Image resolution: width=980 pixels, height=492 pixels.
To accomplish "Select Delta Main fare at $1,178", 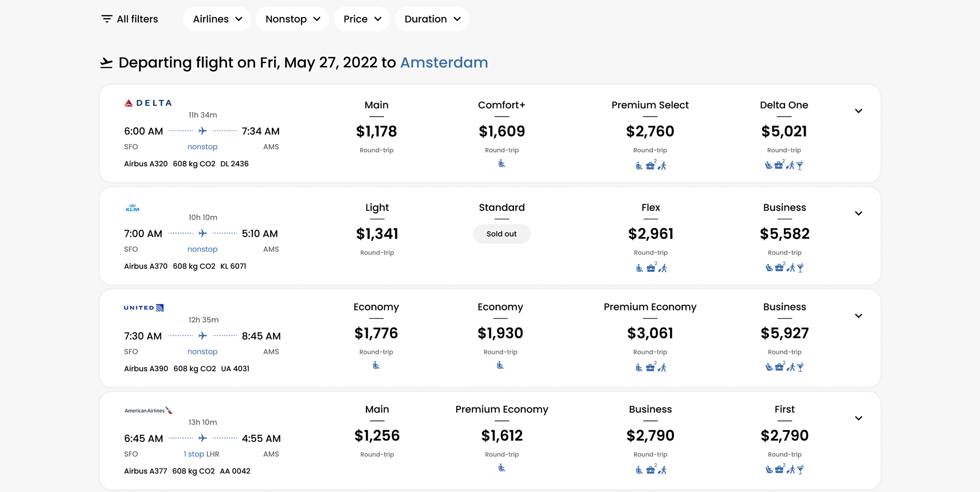I will (376, 131).
